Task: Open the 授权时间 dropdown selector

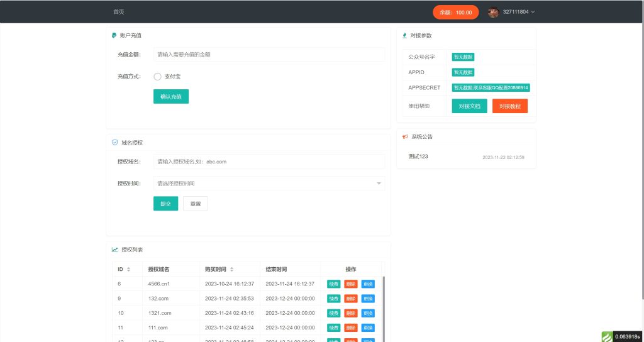Action: 269,184
